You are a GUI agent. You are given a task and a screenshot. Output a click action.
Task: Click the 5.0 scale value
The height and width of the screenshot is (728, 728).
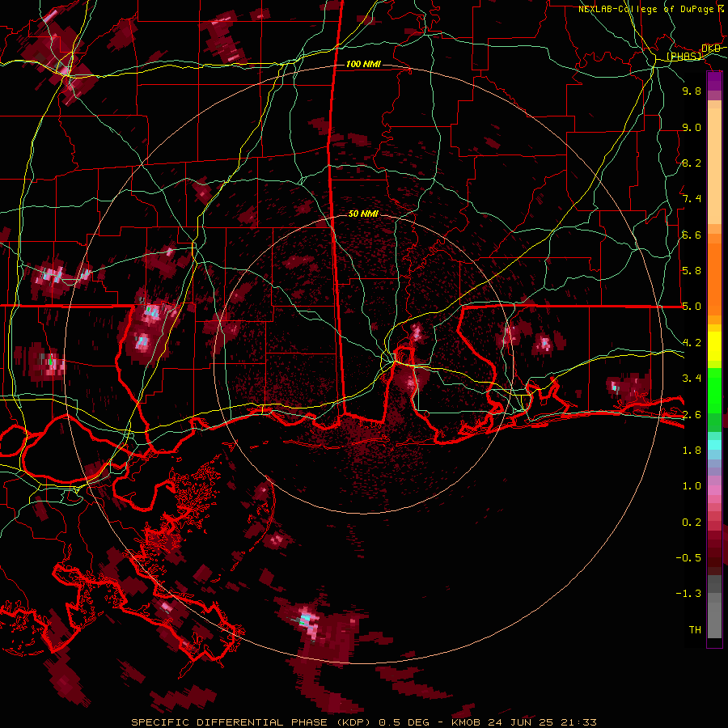(x=692, y=307)
